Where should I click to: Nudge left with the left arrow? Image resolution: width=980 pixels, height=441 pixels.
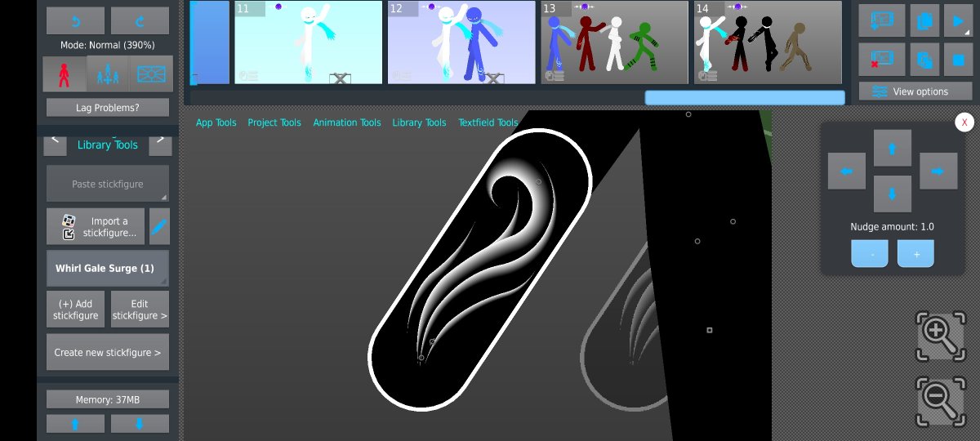[847, 171]
